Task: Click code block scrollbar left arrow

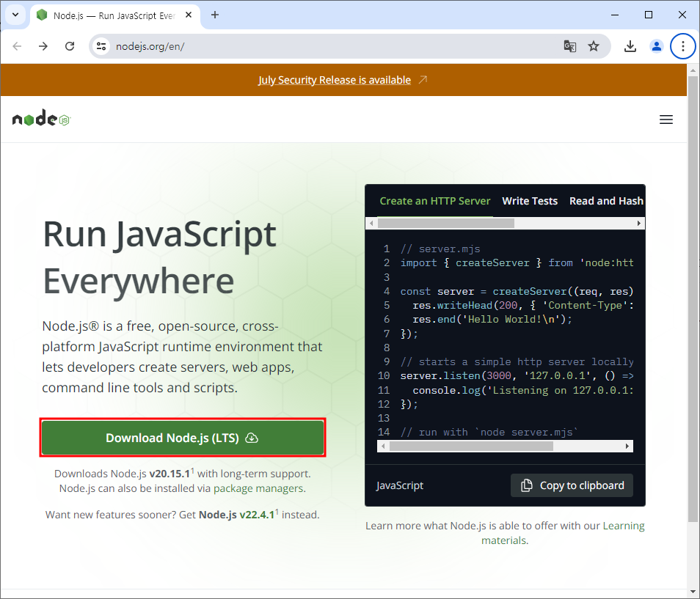Action: (383, 446)
